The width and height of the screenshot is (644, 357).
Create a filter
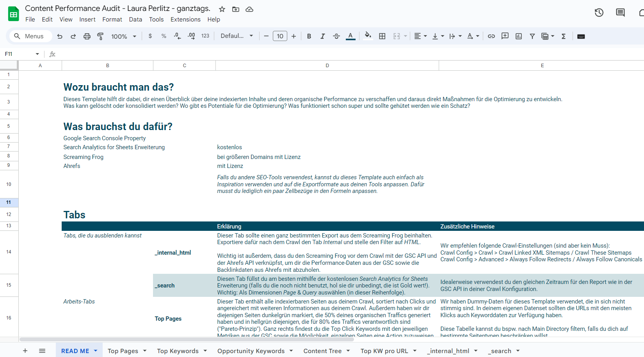[532, 36]
